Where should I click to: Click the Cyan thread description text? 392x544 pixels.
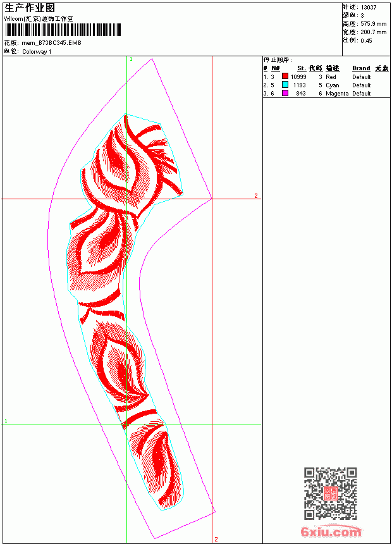(x=332, y=85)
